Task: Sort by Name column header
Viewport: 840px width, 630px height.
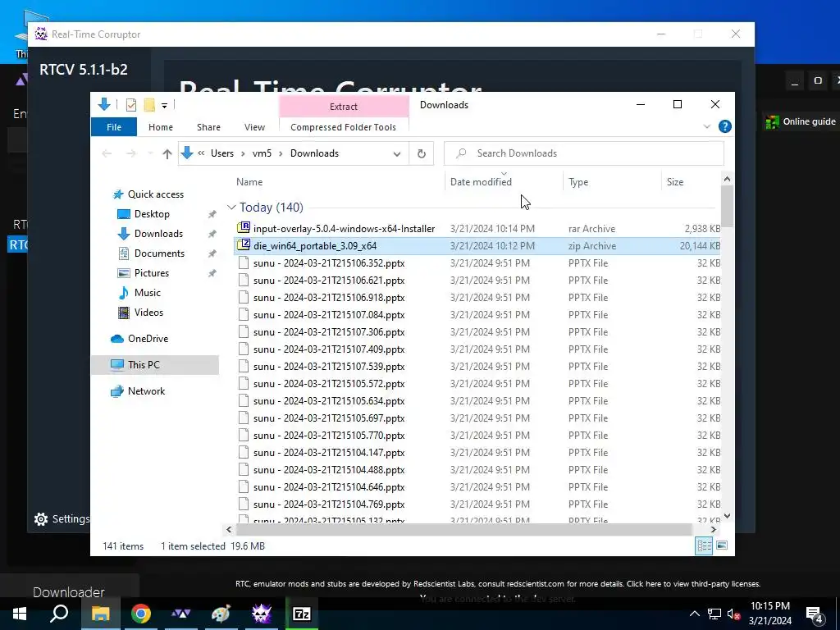Action: click(340, 181)
